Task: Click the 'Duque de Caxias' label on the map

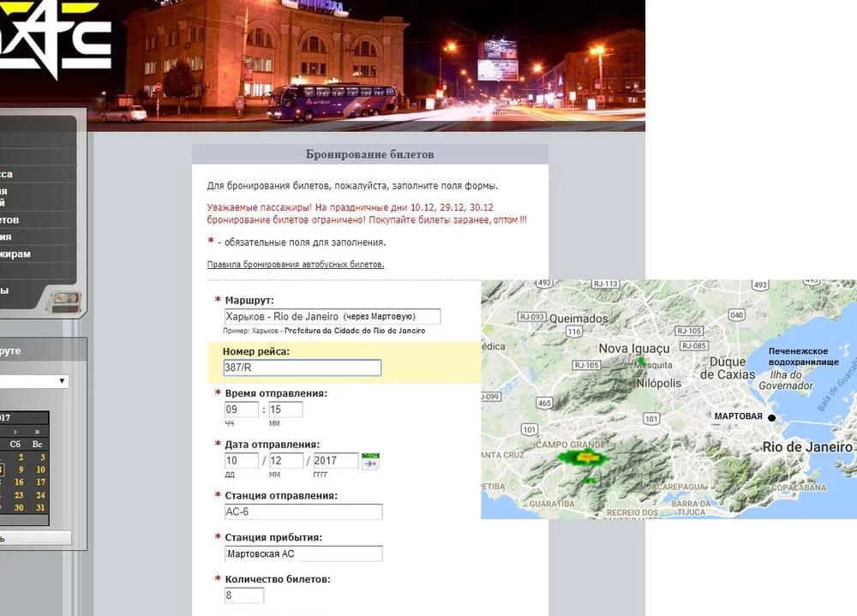Action: (x=728, y=368)
